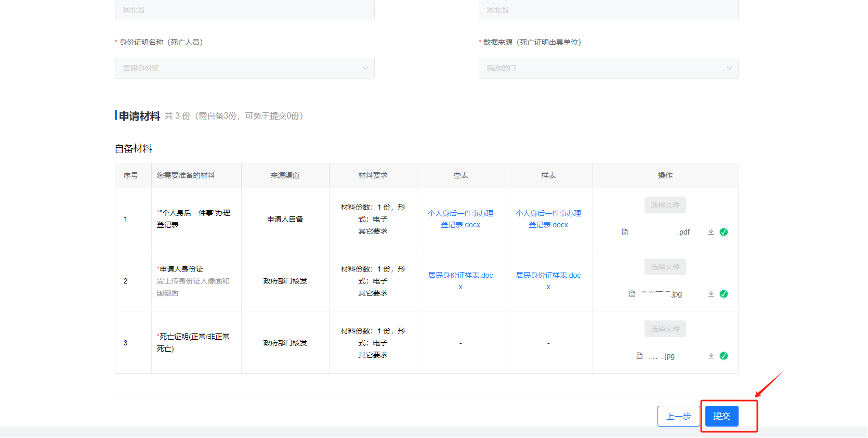Open the 居民身份证 identity type dropdown
This screenshot has height=438, width=868.
pyautogui.click(x=244, y=68)
